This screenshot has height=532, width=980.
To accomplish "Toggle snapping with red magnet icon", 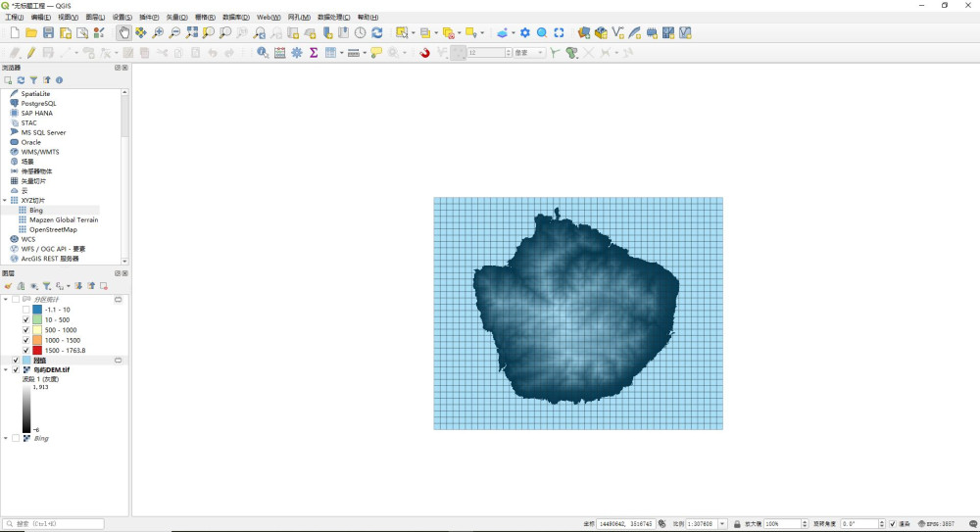I will [424, 53].
